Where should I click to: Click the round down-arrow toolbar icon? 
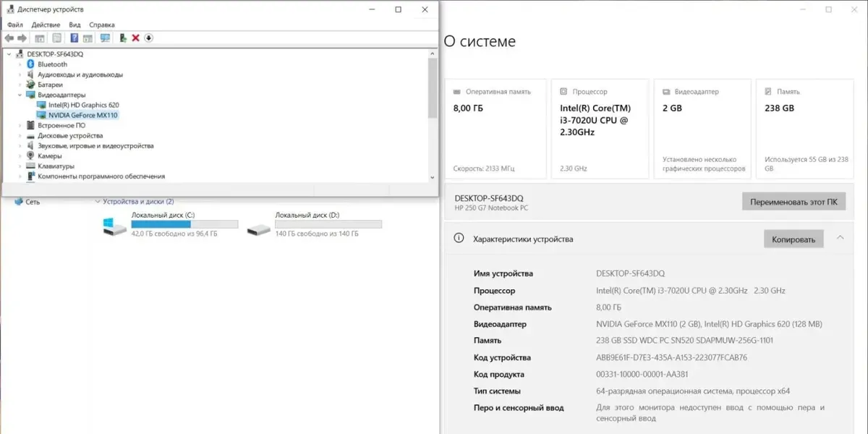(148, 38)
